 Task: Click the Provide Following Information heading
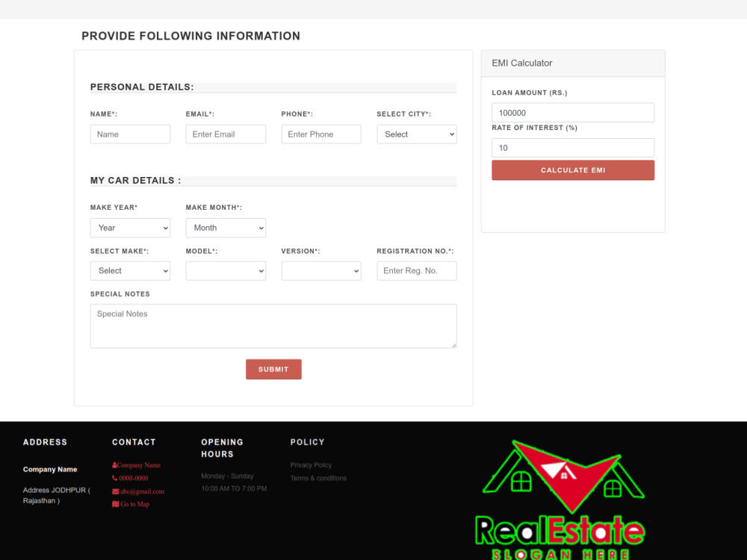coord(190,36)
